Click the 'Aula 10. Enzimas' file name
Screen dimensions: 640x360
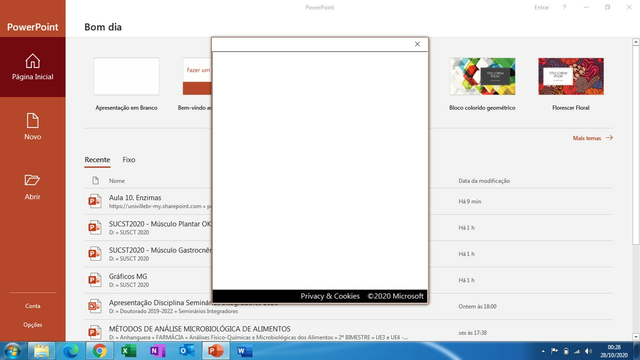click(x=135, y=198)
